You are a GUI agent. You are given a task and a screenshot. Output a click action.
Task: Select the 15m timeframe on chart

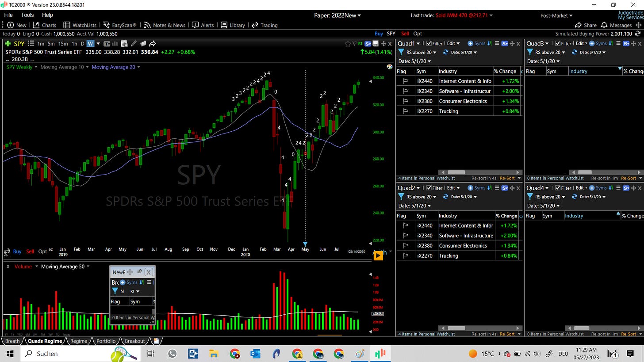(63, 44)
